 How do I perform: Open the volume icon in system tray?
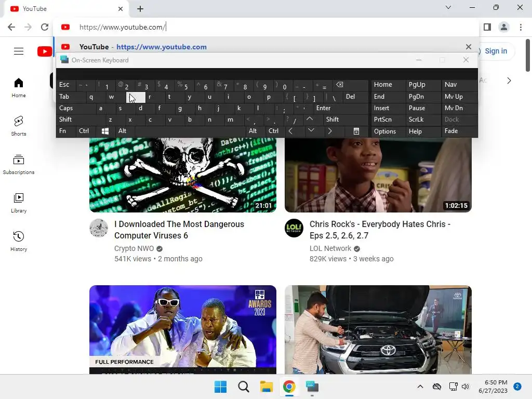465,387
